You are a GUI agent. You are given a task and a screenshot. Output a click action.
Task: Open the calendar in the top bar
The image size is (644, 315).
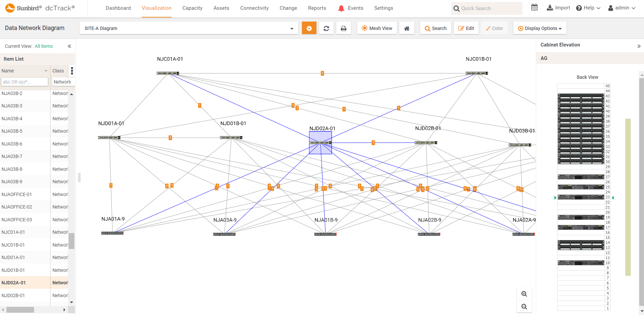click(534, 7)
